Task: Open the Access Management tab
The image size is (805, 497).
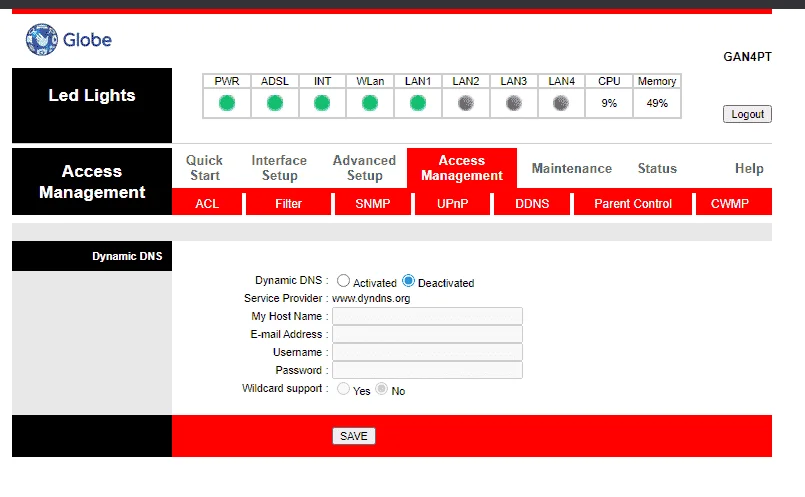Action: click(x=462, y=168)
